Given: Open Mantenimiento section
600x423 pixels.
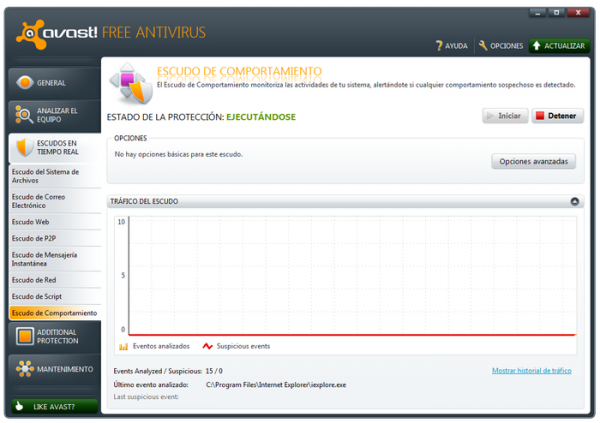Looking at the screenshot, I should [54, 369].
